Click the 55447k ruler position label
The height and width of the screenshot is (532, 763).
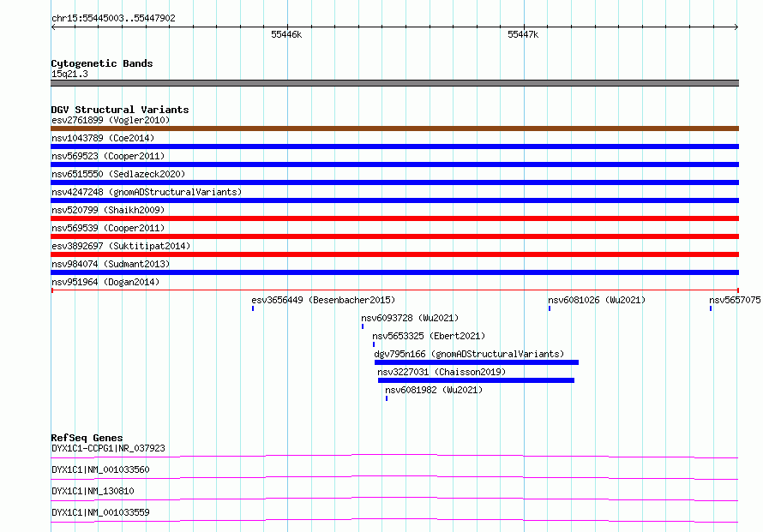pos(523,34)
